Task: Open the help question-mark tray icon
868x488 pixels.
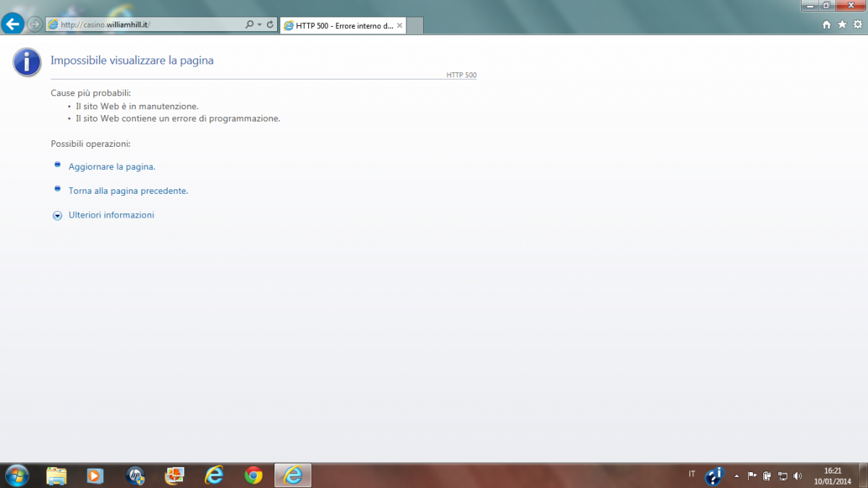Action: click(715, 475)
